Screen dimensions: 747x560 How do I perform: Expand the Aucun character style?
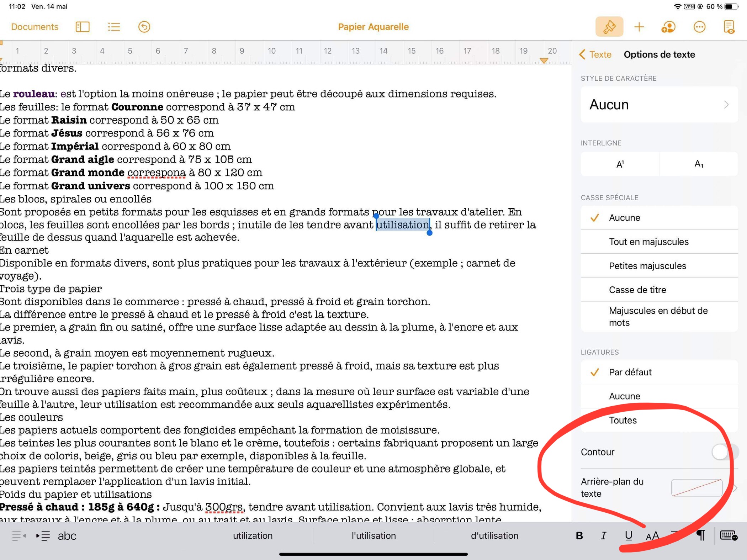pos(659,105)
